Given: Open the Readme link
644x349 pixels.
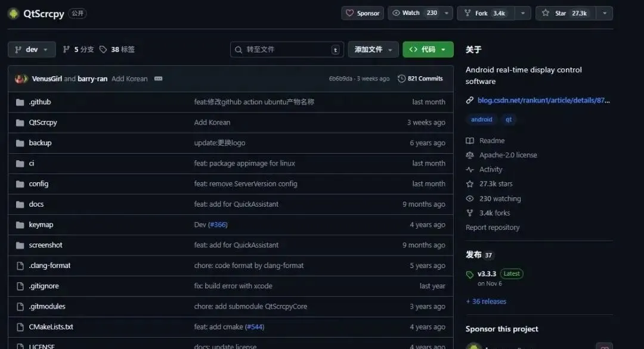Looking at the screenshot, I should pyautogui.click(x=491, y=141).
